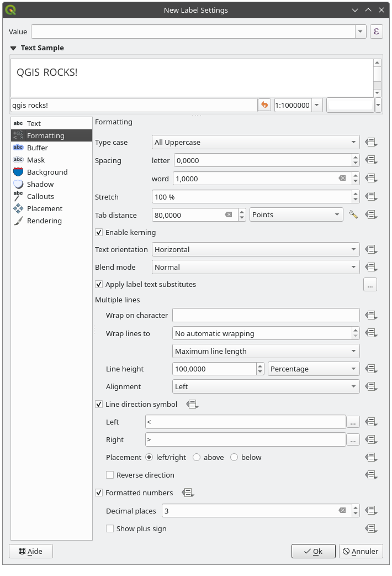Select the 'above' placement radio button
Screen dimensions: 392x576
tap(197, 458)
